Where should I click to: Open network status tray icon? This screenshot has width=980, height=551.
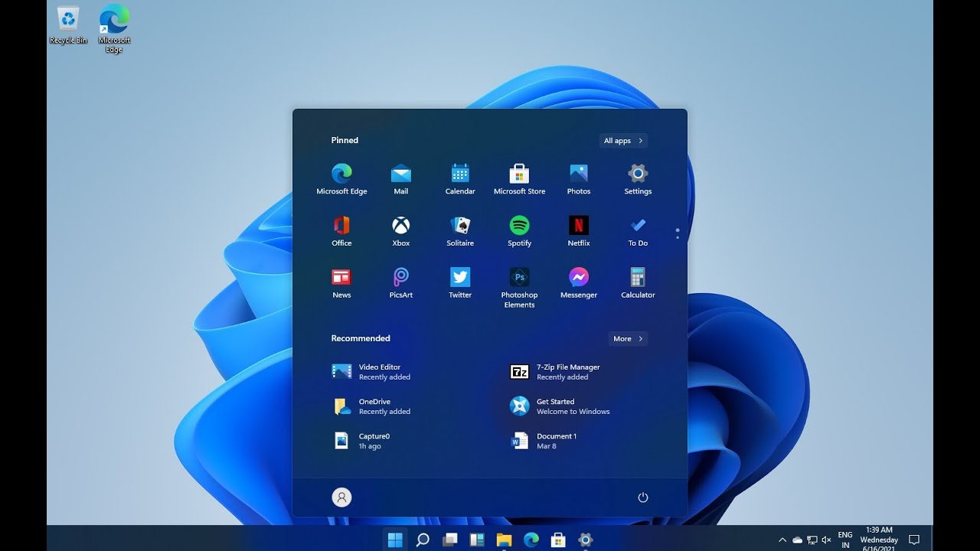(x=812, y=540)
